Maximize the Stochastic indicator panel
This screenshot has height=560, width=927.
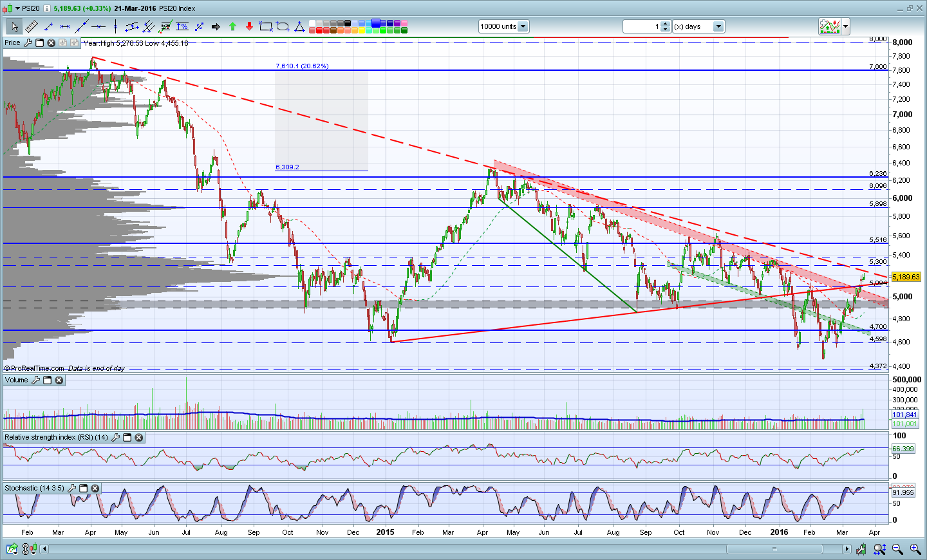pyautogui.click(x=83, y=489)
